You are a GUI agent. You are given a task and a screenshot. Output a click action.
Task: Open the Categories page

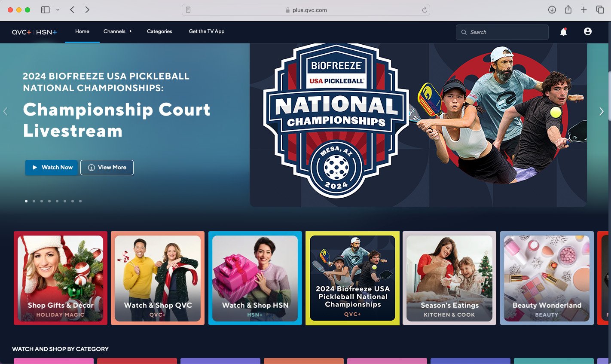pos(159,31)
